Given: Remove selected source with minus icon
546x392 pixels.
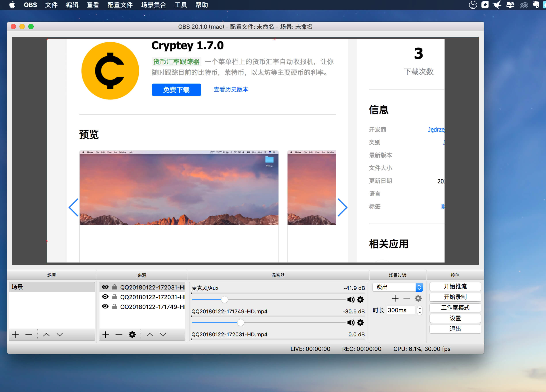Looking at the screenshot, I should click(x=119, y=335).
